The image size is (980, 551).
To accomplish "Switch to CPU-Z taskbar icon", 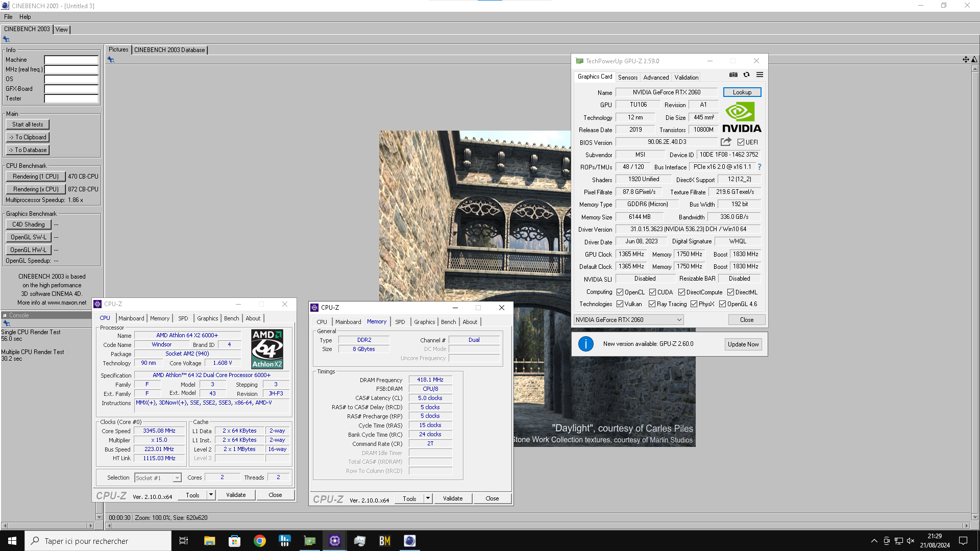I will [335, 541].
